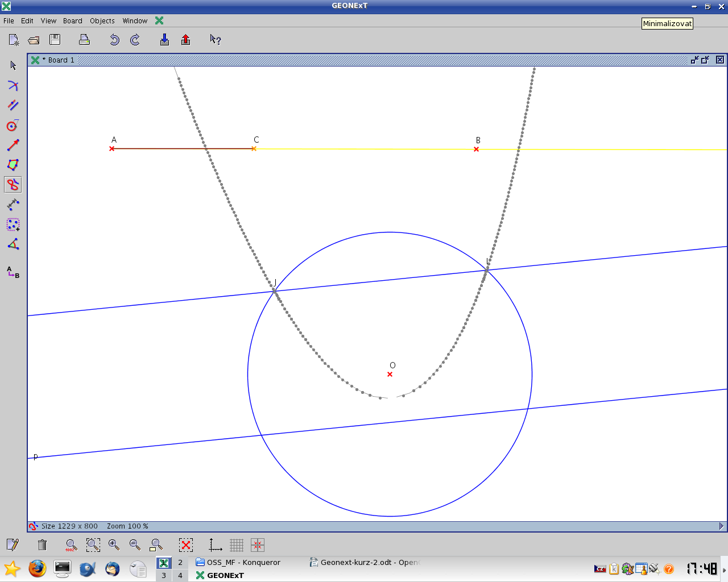The image size is (728, 582).
Task: Click the blue download arrow icon
Action: point(164,39)
